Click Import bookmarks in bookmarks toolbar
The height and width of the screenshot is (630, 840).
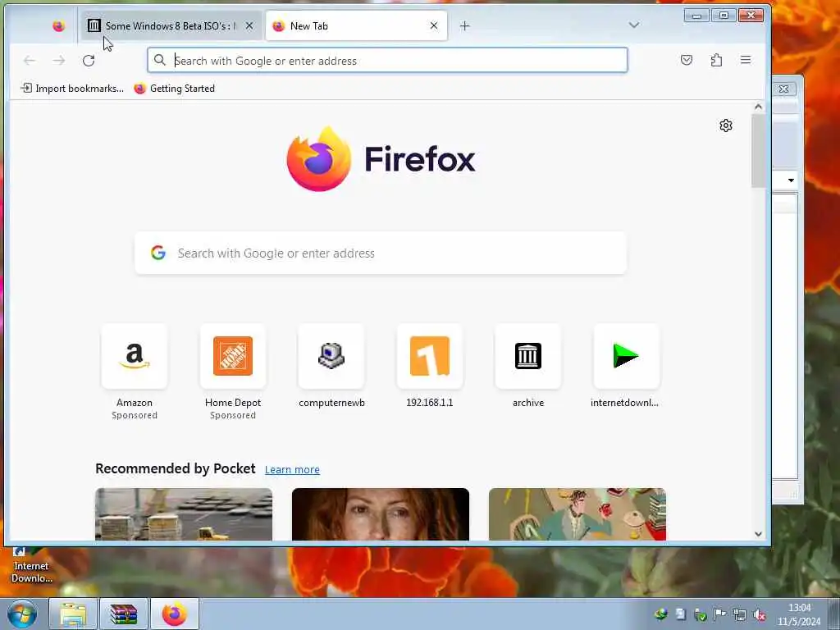coord(72,89)
